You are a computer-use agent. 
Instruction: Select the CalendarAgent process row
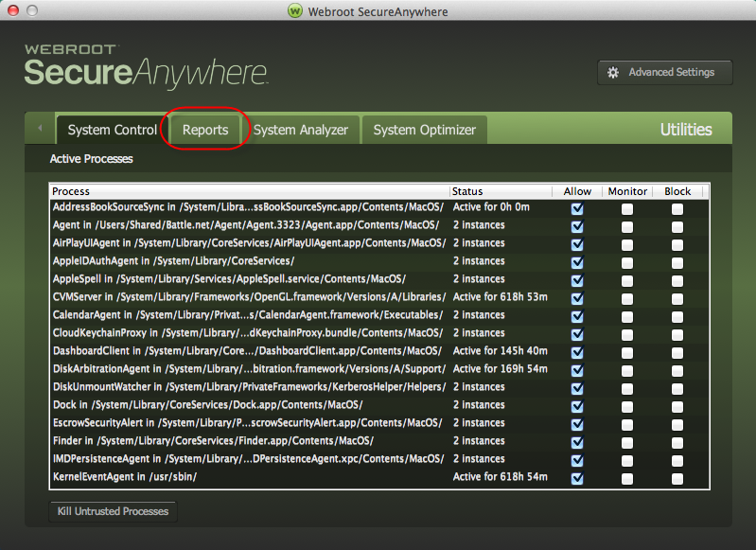pos(379,315)
